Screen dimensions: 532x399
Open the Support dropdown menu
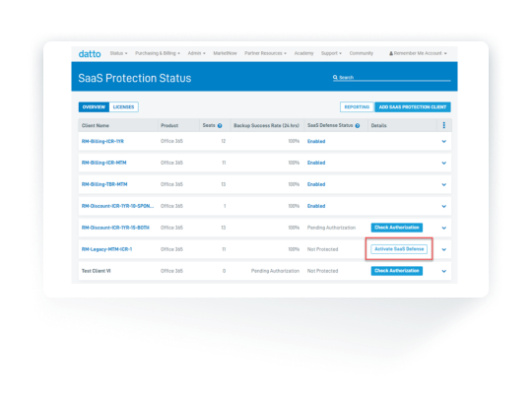331,53
